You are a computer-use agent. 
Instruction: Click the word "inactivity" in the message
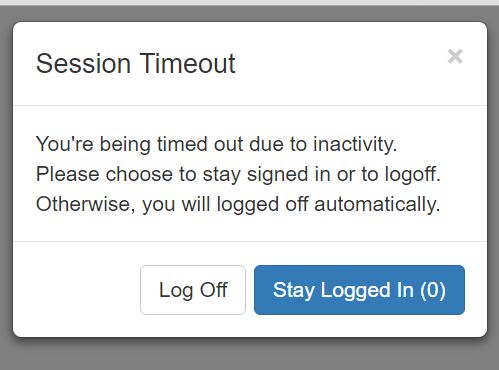(x=355, y=144)
